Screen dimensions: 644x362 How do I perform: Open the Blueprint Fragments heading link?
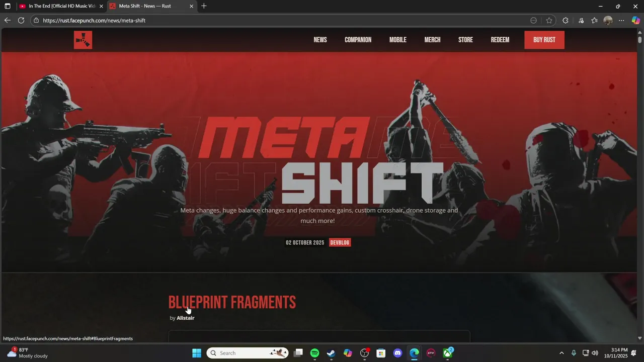[232, 302]
